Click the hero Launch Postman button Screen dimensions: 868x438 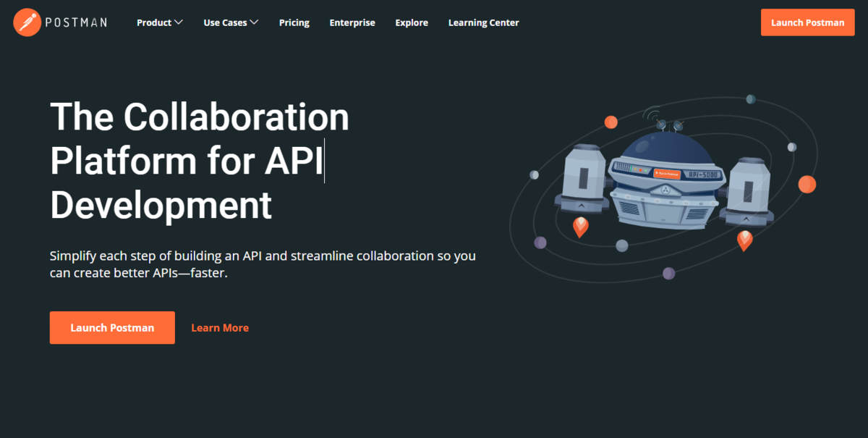point(112,328)
